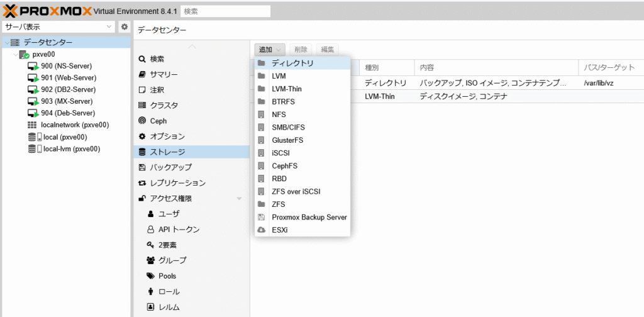Click the gear icon beside オプション
Viewport: 644px width, 317px height.
coord(142,136)
